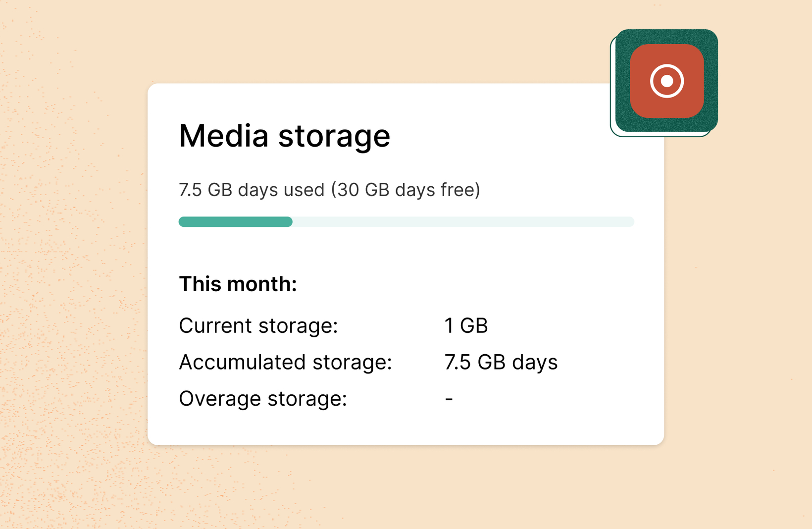The height and width of the screenshot is (529, 812).
Task: Click the Overage storage label
Action: [263, 399]
